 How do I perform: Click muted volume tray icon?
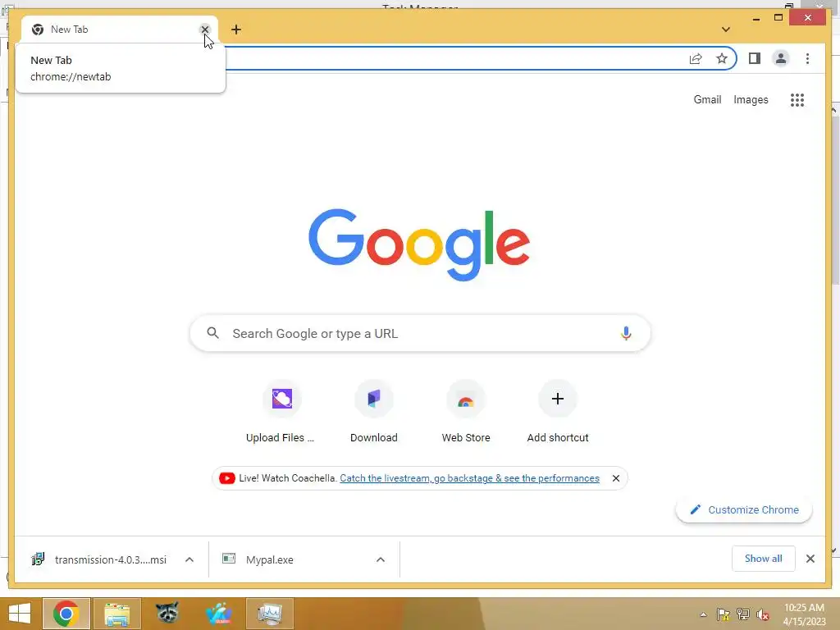763,614
